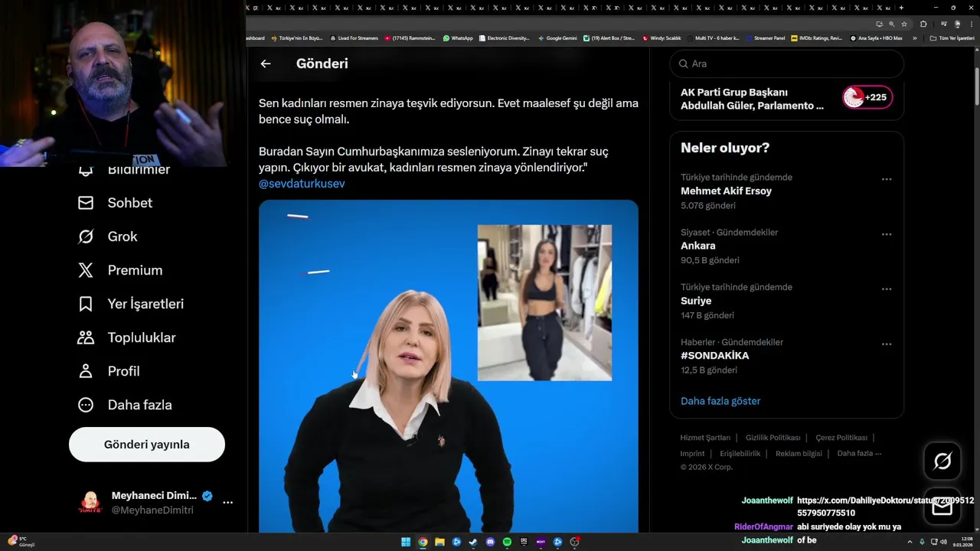Open Bildirimler notifications in sidebar

(124, 169)
